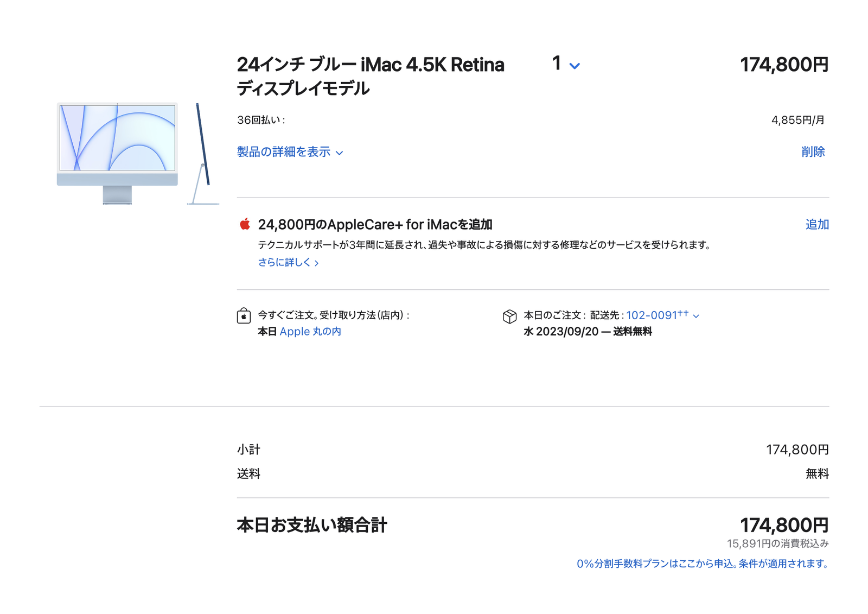Click the monthly payment 4,855円/月
868x614 pixels.
(x=798, y=120)
